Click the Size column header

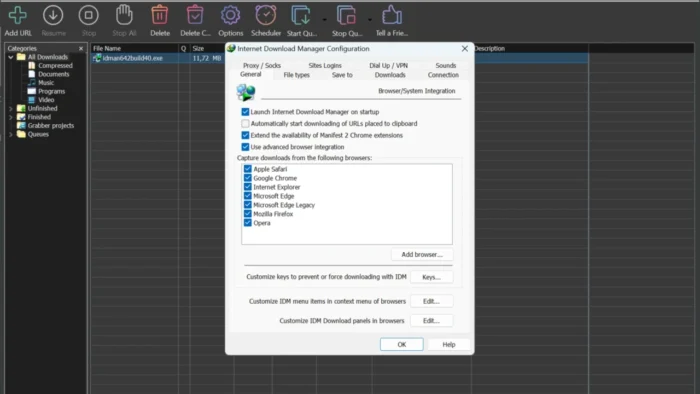208,48
